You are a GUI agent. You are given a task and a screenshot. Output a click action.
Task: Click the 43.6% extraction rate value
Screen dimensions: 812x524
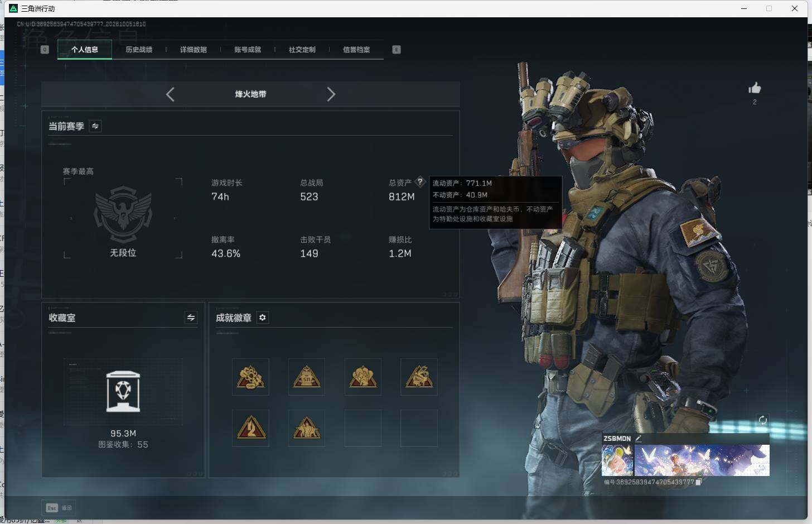[x=226, y=253]
